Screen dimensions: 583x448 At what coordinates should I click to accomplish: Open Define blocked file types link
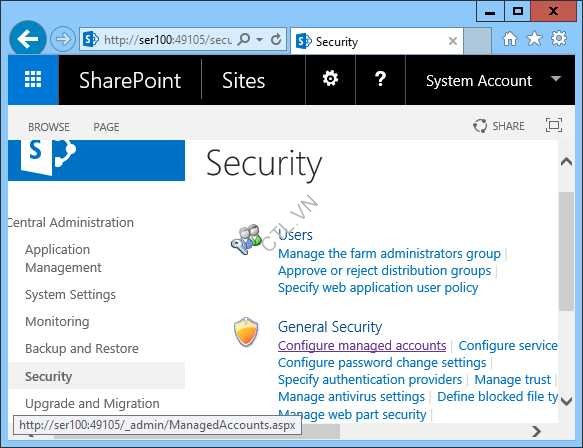(497, 397)
